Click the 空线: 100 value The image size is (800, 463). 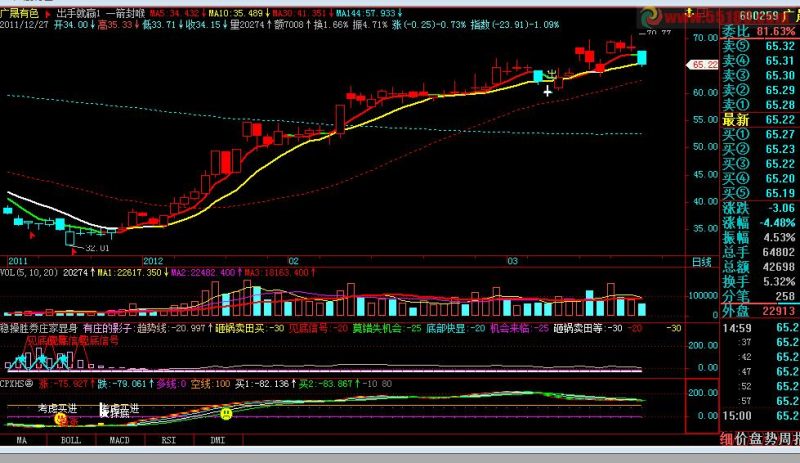[x=210, y=383]
